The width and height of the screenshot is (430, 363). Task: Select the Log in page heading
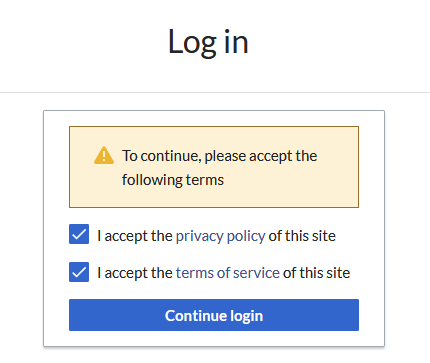click(x=208, y=42)
